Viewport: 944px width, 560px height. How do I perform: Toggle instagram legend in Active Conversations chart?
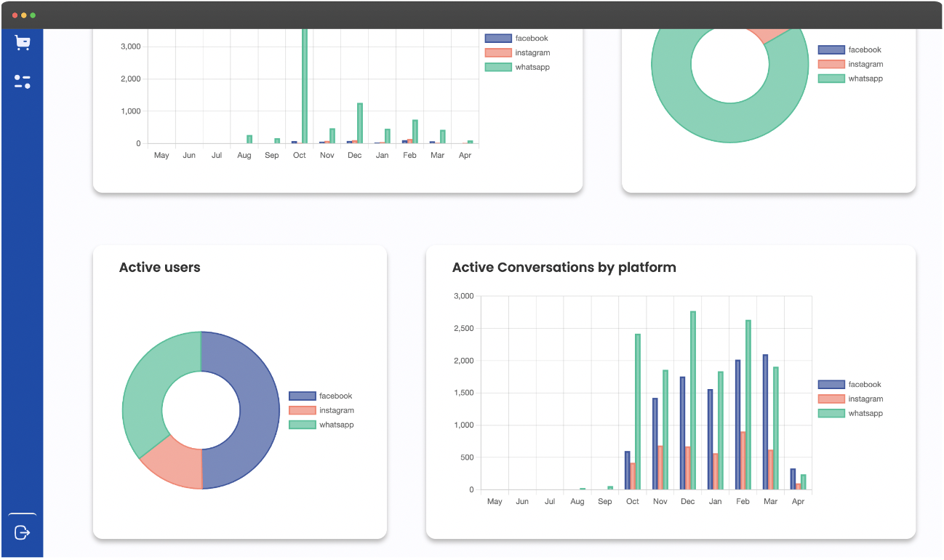click(850, 399)
